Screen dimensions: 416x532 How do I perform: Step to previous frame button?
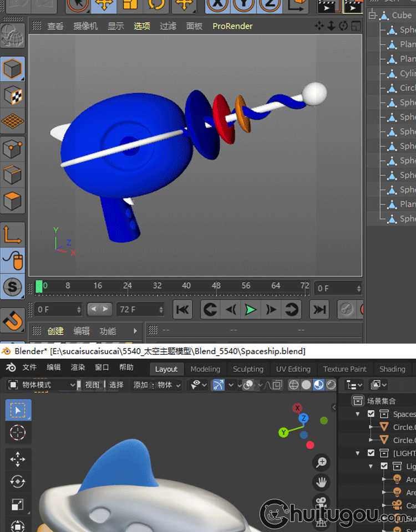tap(231, 309)
